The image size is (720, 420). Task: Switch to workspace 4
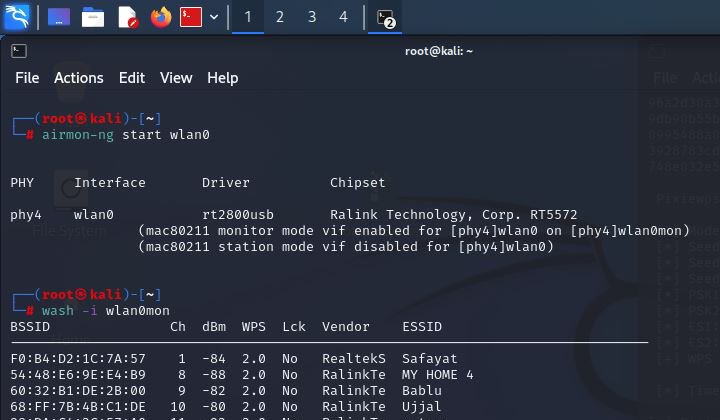click(343, 17)
